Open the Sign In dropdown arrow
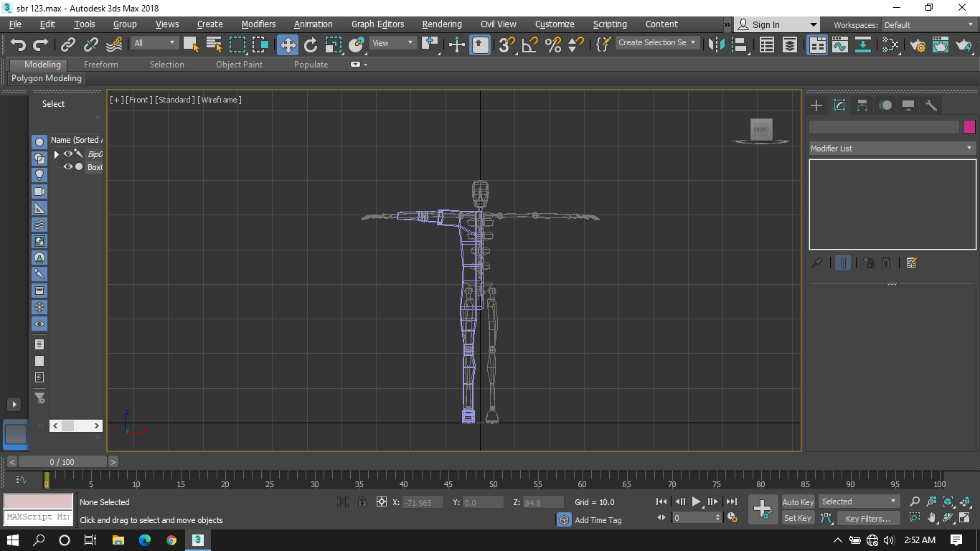This screenshot has height=551, width=980. tap(813, 24)
